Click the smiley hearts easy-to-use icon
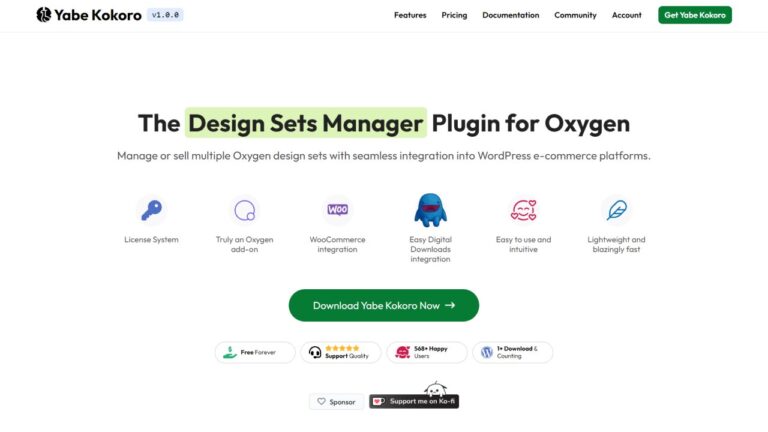768x432 pixels. [523, 210]
